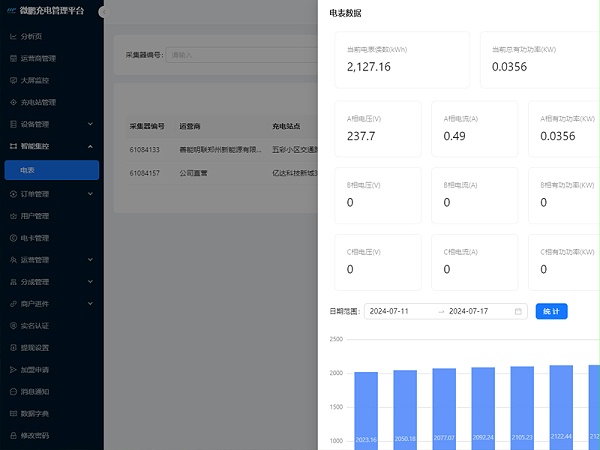600x450 pixels.
Task: Open 加盟申请 via its send icon
Action: [13, 370]
